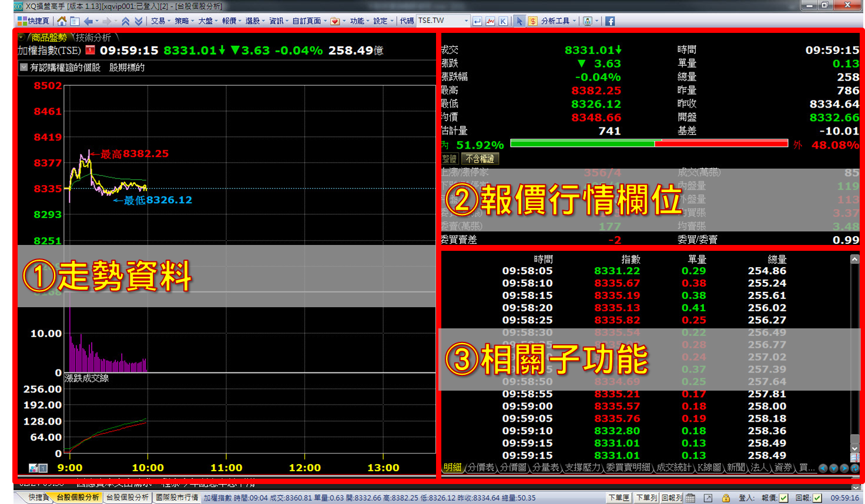Click the double down-chevron icon
This screenshot has width=865, height=504.
139,21
